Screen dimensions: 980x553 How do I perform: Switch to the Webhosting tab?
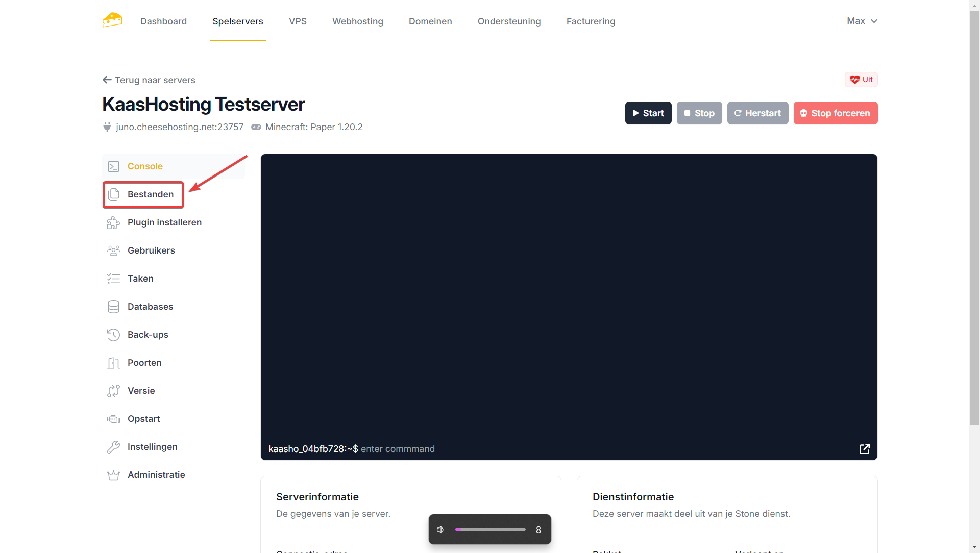tap(357, 21)
